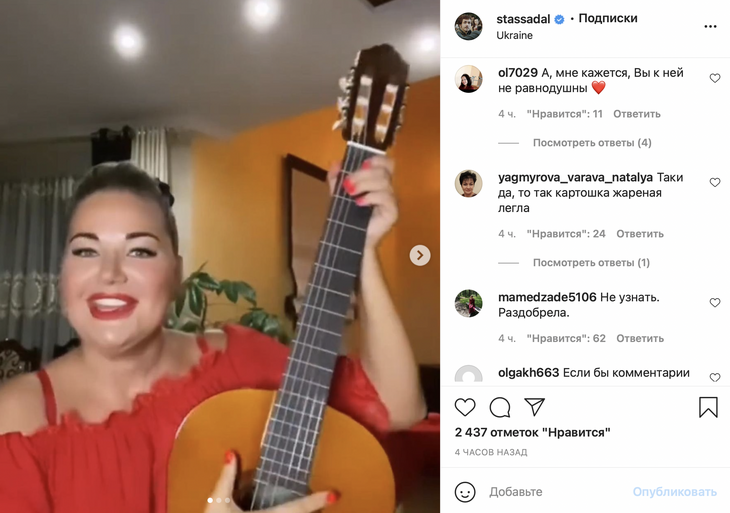
Task: Like ol7029's comment
Action: coord(715,78)
